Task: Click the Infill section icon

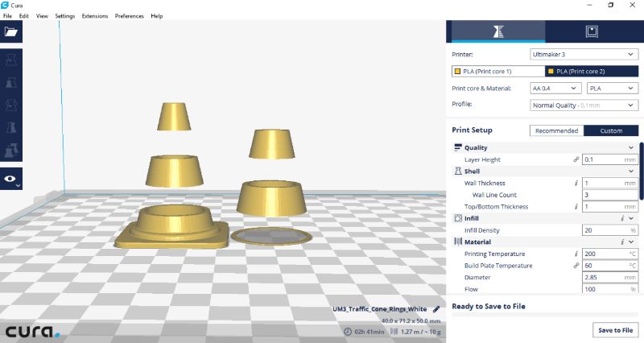Action: 458,218
